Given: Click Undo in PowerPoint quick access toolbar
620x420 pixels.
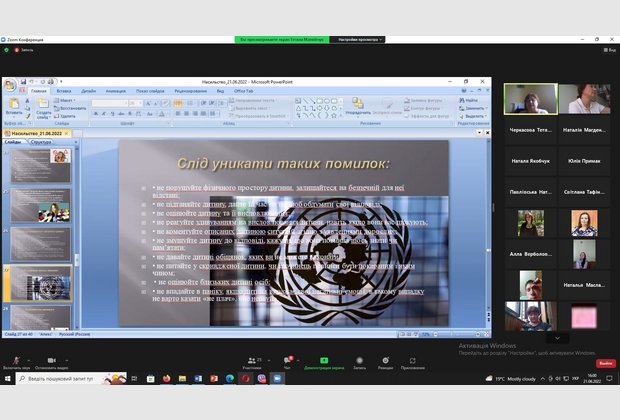Looking at the screenshot, I should tap(32, 82).
